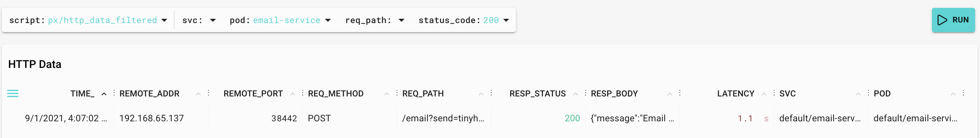Sort by REMOTE_PORT column arrow

293,94
